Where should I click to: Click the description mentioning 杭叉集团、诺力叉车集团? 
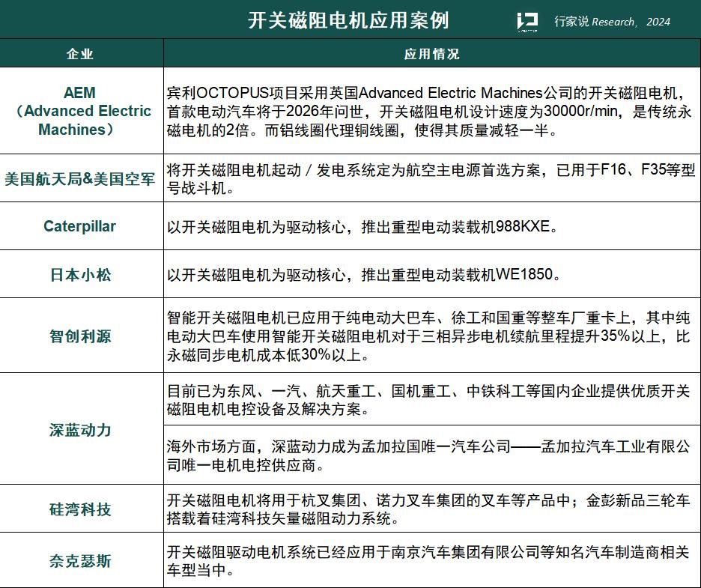(428, 509)
